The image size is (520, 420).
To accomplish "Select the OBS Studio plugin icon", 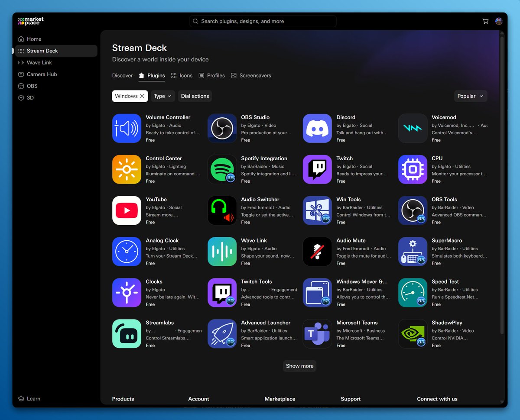I will [222, 128].
